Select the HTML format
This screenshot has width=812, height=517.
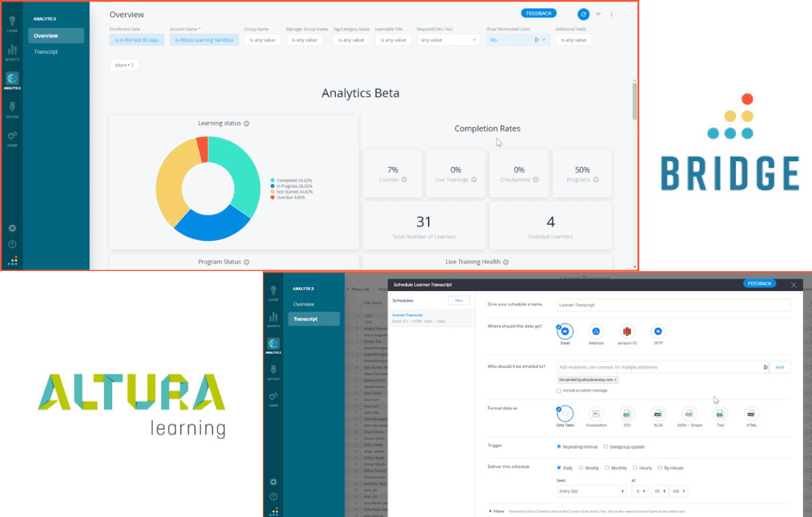point(751,414)
